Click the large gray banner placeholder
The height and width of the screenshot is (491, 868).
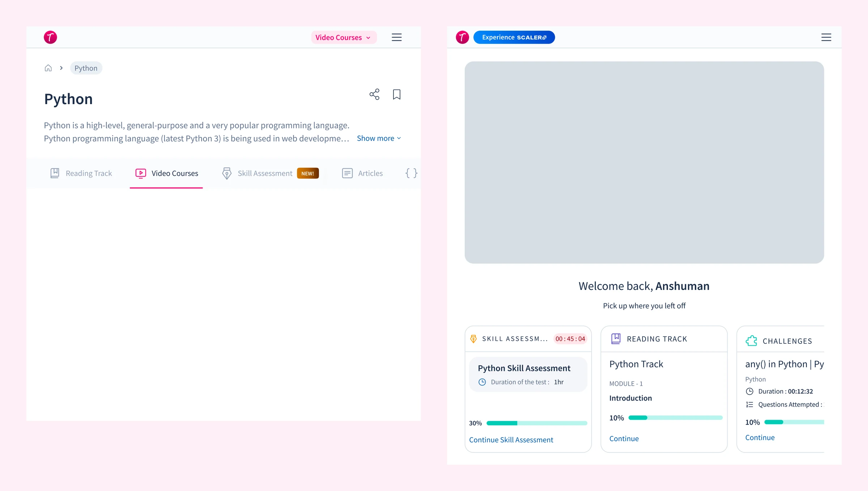(644, 162)
